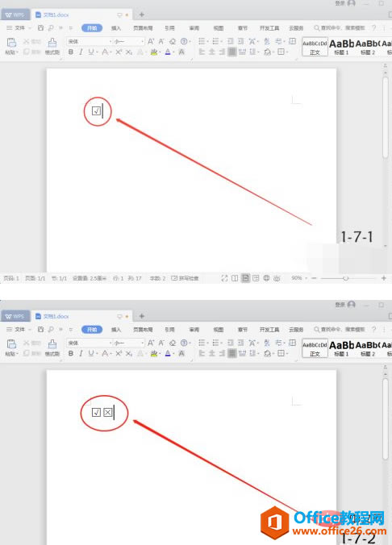Click help question mark in top window
392x545 pixels.
(x=374, y=27)
